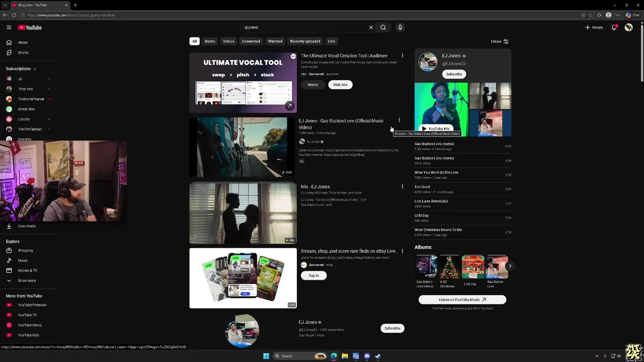644x362 pixels.
Task: Clear the search box with the X icon
Action: (371, 28)
